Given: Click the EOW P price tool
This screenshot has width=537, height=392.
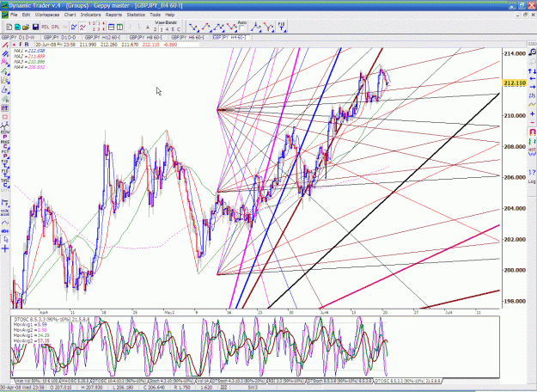Looking at the screenshot, I should [x=5, y=135].
